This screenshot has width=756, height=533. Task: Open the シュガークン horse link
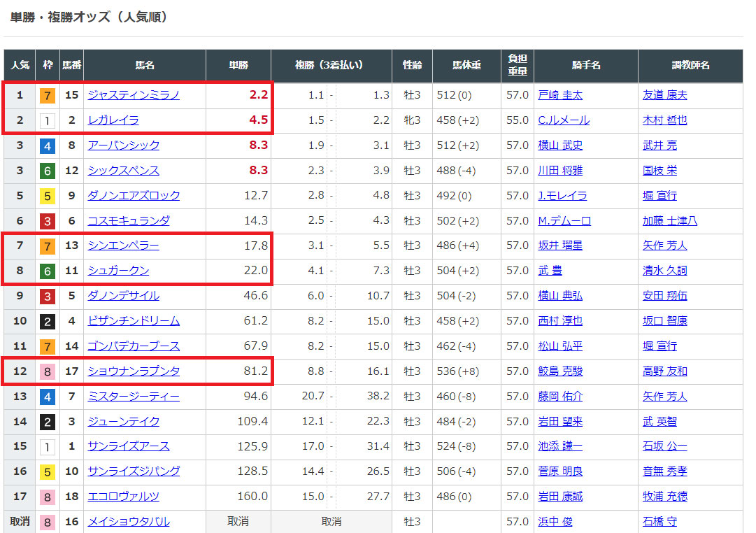tap(118, 271)
